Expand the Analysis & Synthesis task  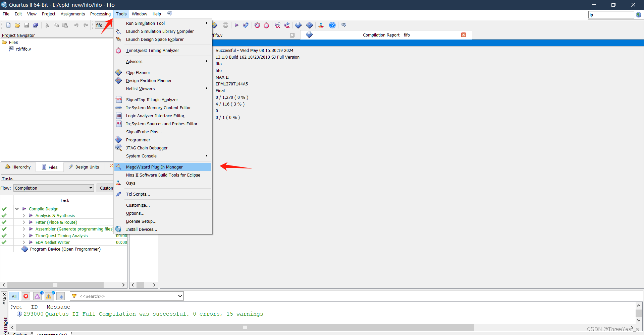24,215
